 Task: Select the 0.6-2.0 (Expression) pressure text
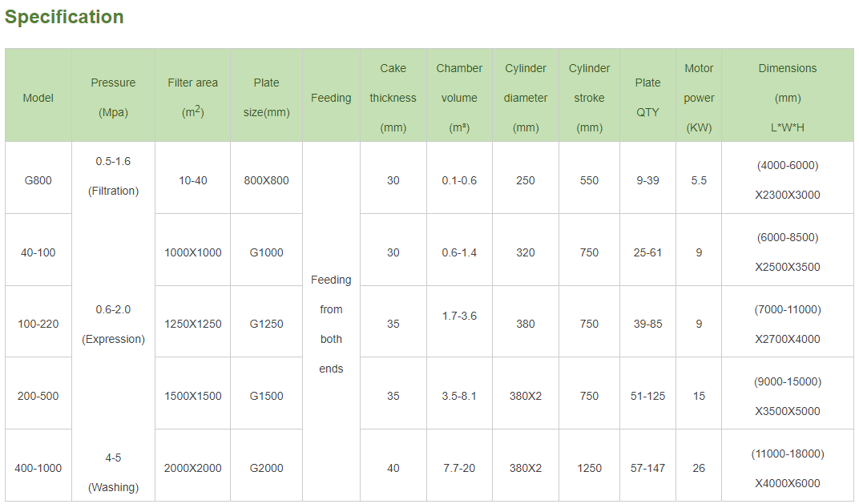(113, 324)
